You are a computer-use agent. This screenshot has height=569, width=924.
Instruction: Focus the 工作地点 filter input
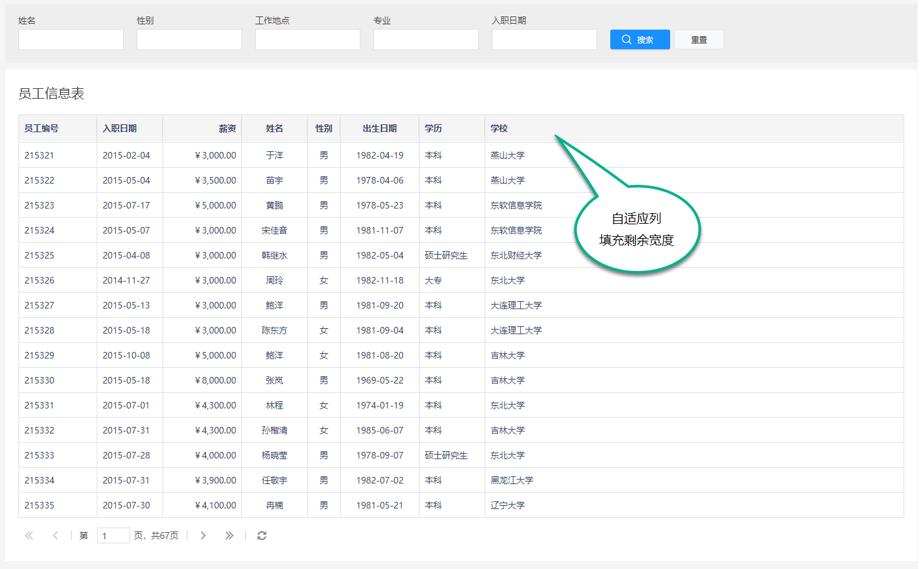[x=308, y=39]
